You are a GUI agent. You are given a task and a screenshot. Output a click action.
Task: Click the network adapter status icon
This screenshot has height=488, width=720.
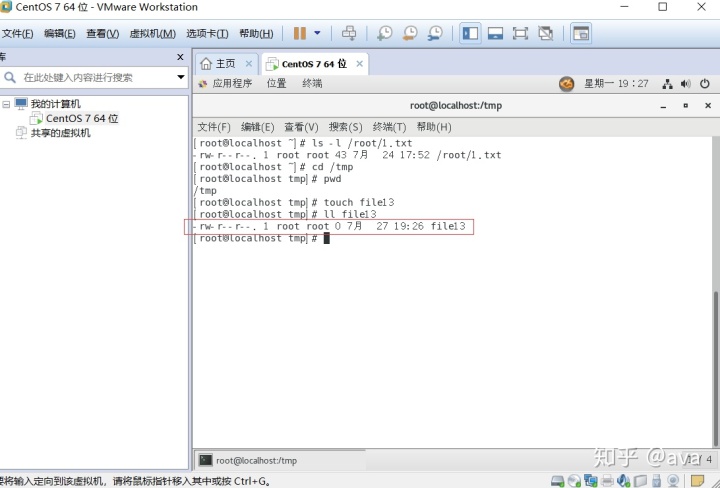[591, 481]
